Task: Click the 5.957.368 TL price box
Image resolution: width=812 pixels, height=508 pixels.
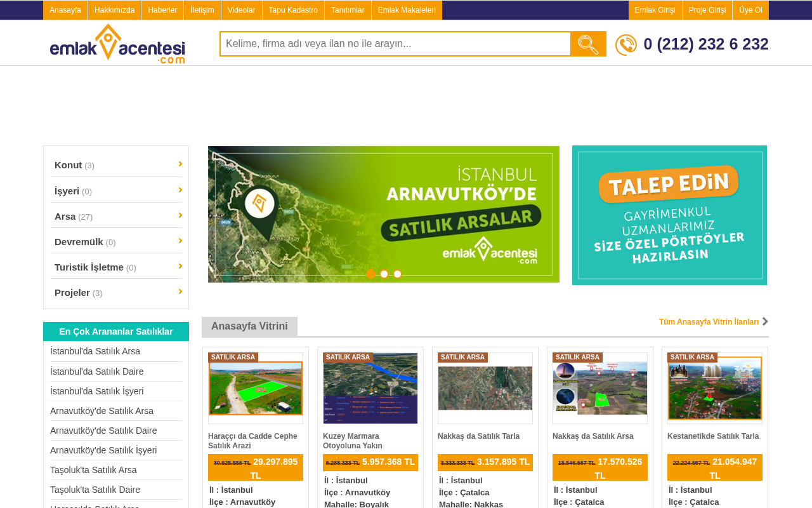Action: 370,462
